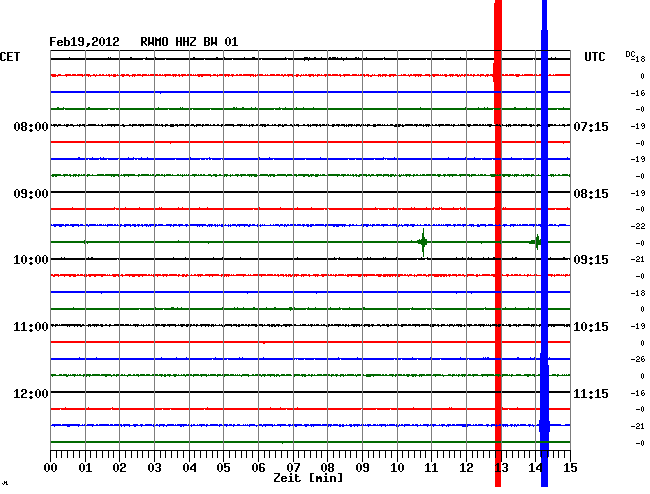Click minute tick label 03
This screenshot has width=650, height=494.
[154, 468]
